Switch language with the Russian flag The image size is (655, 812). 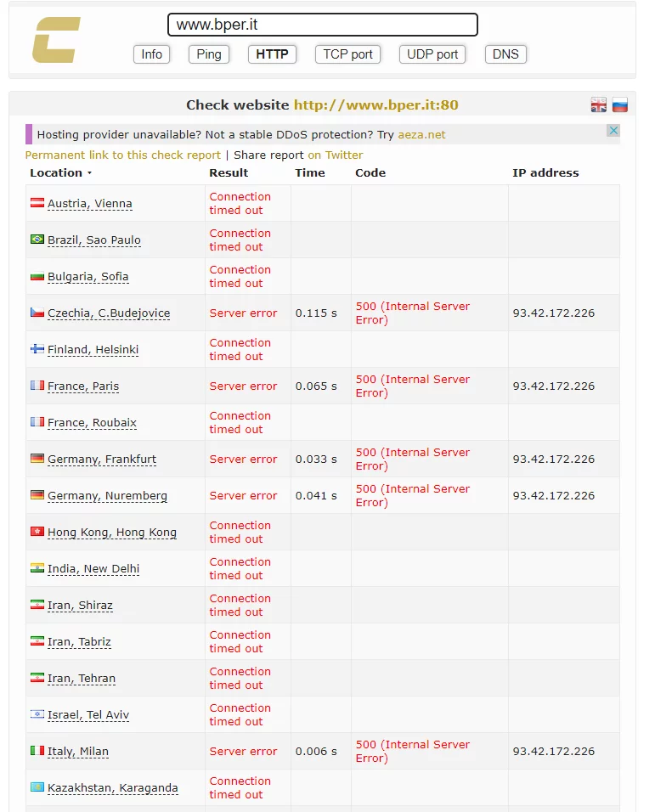[x=620, y=104]
